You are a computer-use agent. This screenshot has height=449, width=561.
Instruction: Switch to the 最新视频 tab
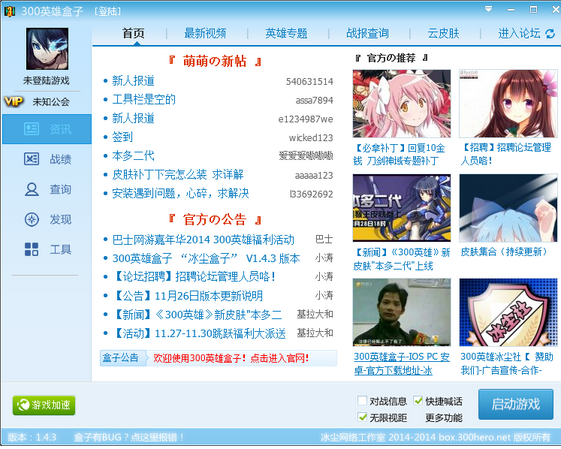205,33
